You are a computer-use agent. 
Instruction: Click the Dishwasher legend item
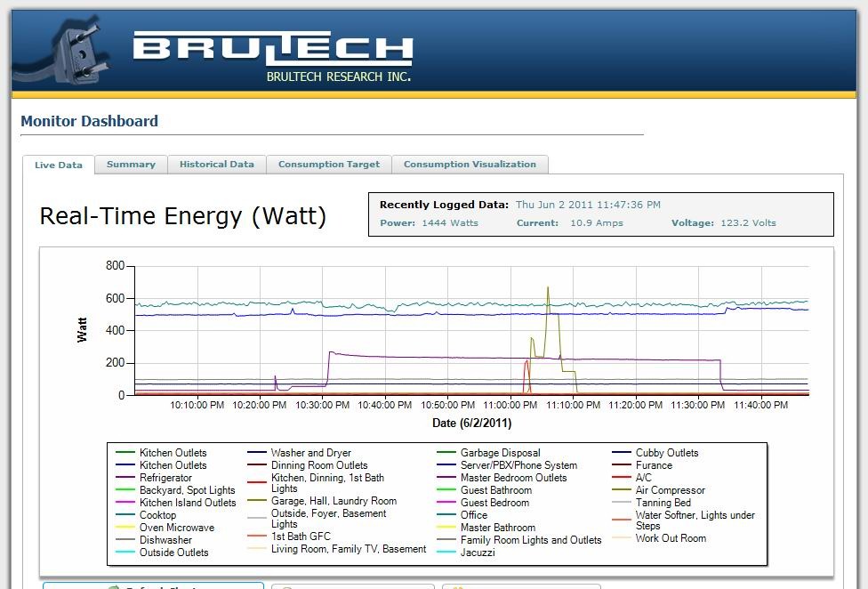click(x=164, y=540)
